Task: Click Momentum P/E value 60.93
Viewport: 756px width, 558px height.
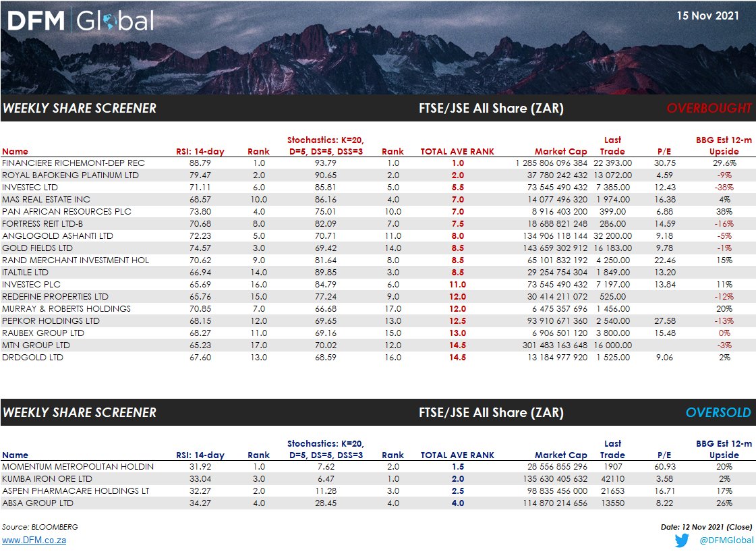Action: (664, 467)
